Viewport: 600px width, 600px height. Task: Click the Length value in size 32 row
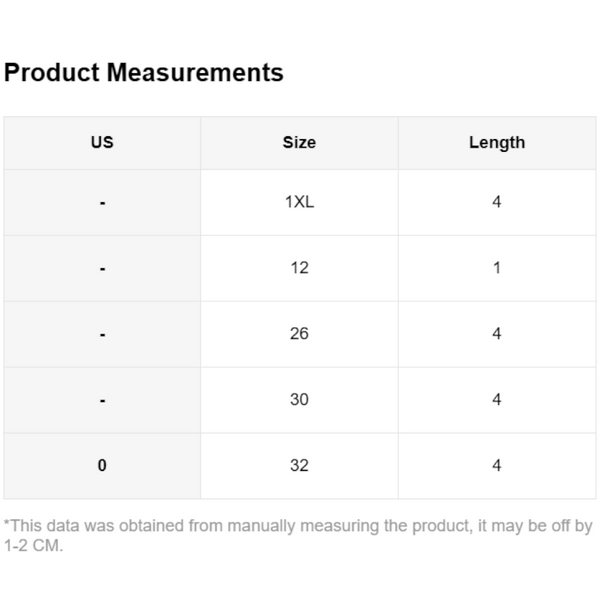(496, 466)
